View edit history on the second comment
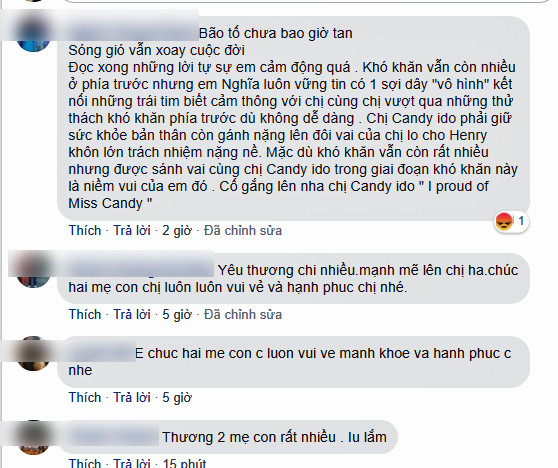558x468 pixels. click(x=243, y=315)
